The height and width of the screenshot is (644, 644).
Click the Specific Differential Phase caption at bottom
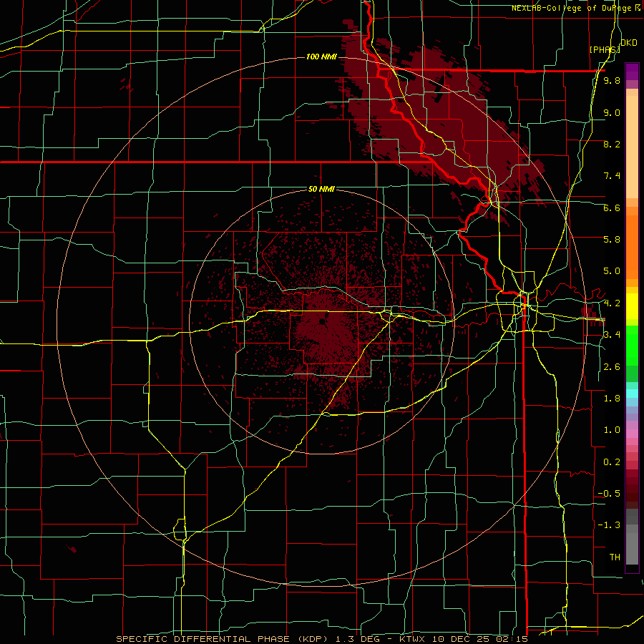click(x=322, y=639)
